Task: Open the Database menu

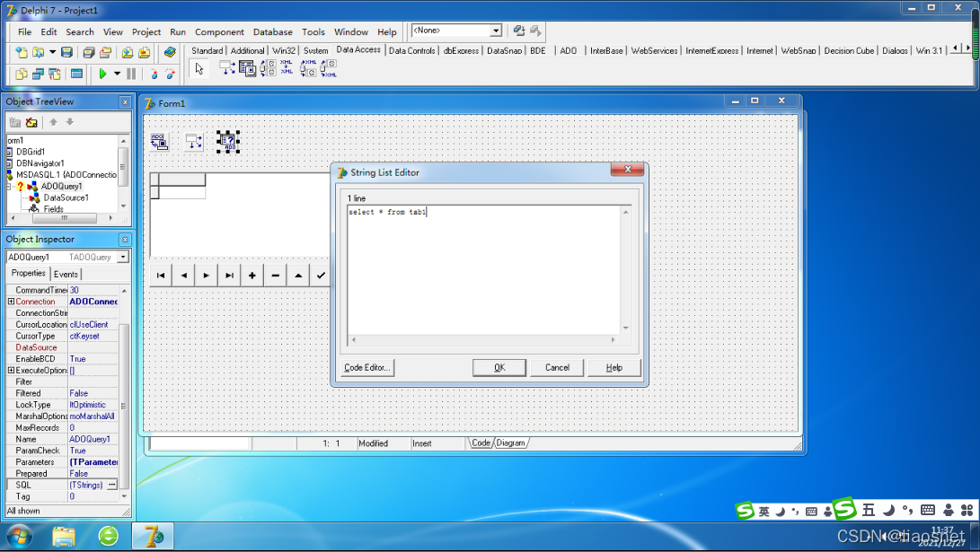Action: pyautogui.click(x=272, y=31)
